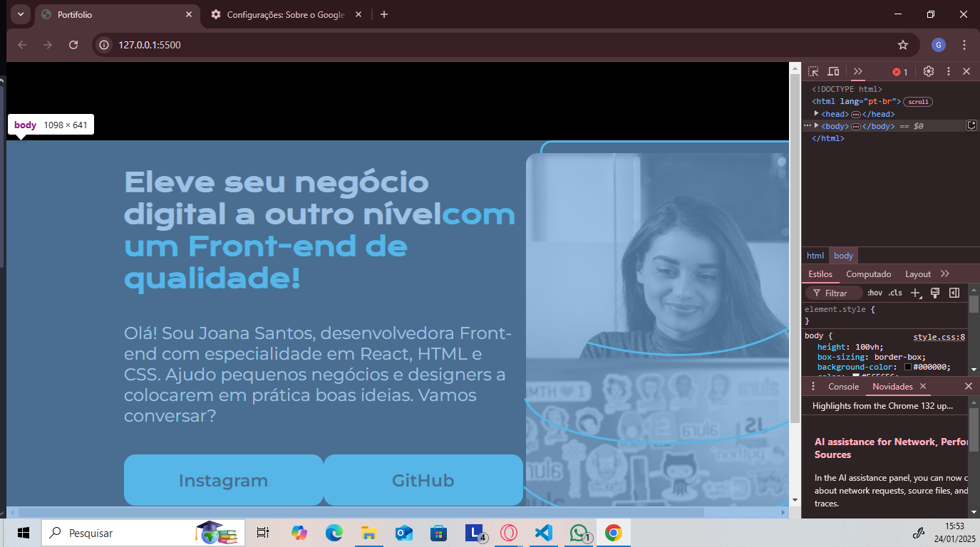Screen dimensions: 980x547
Task: Open the error counter showing 1 issue
Action: [900, 72]
